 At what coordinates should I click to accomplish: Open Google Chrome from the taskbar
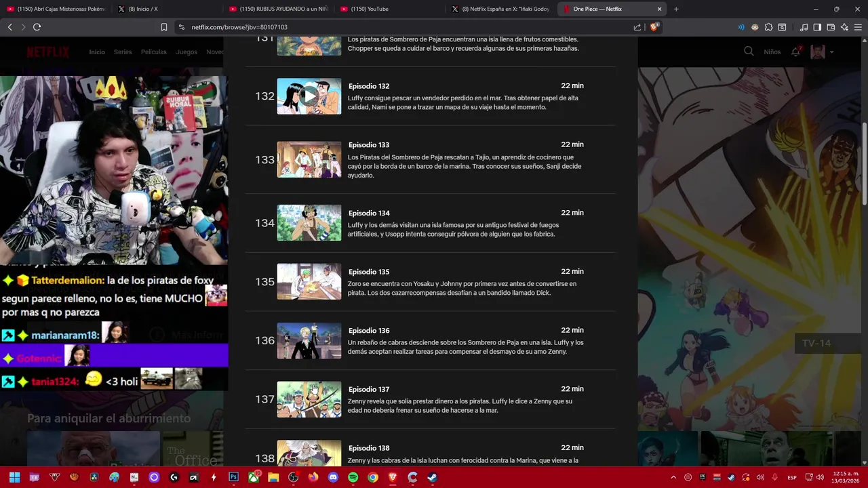click(x=372, y=477)
